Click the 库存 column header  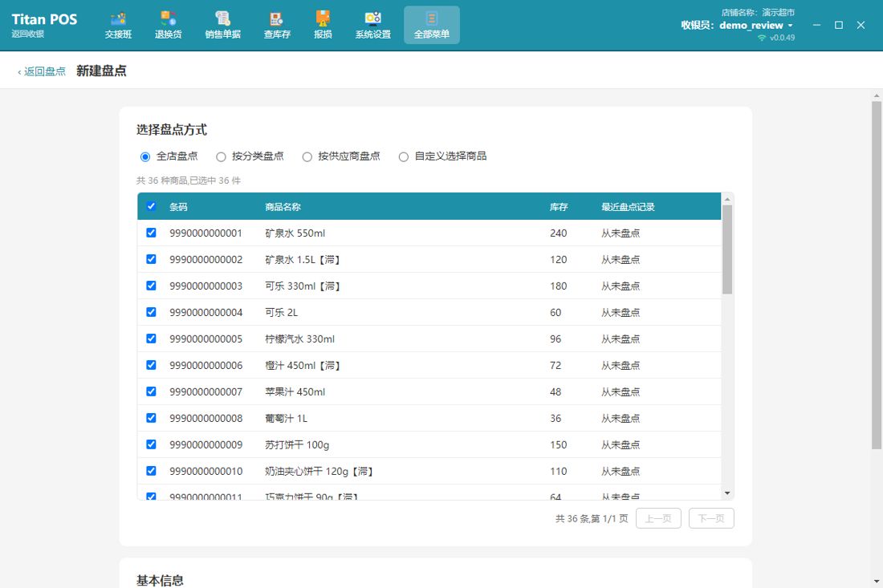pos(559,206)
